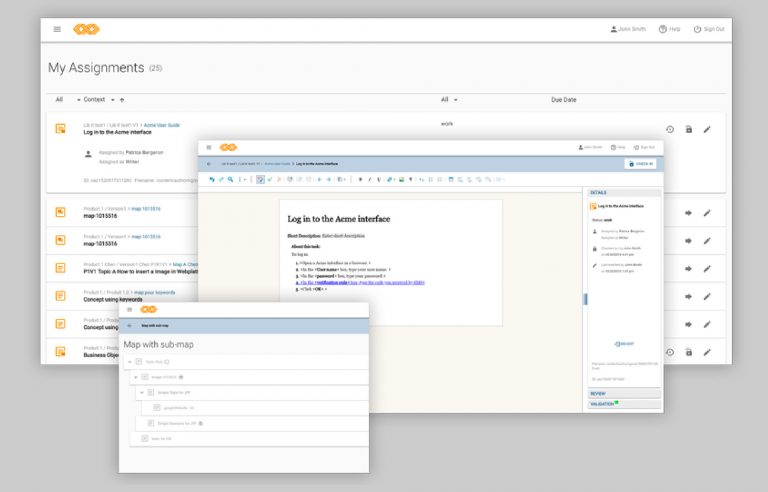Open the Context sort dropdown
The width and height of the screenshot is (768, 492).
click(x=99, y=99)
